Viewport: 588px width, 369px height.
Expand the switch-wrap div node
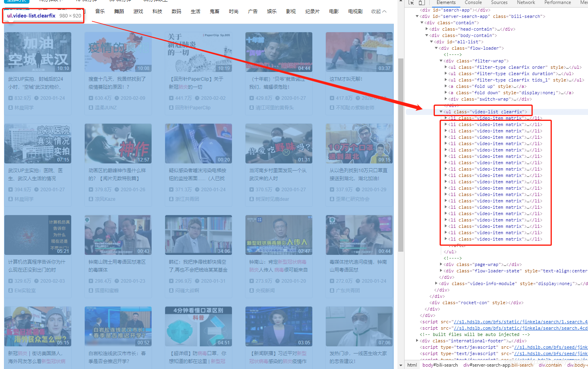click(446, 99)
